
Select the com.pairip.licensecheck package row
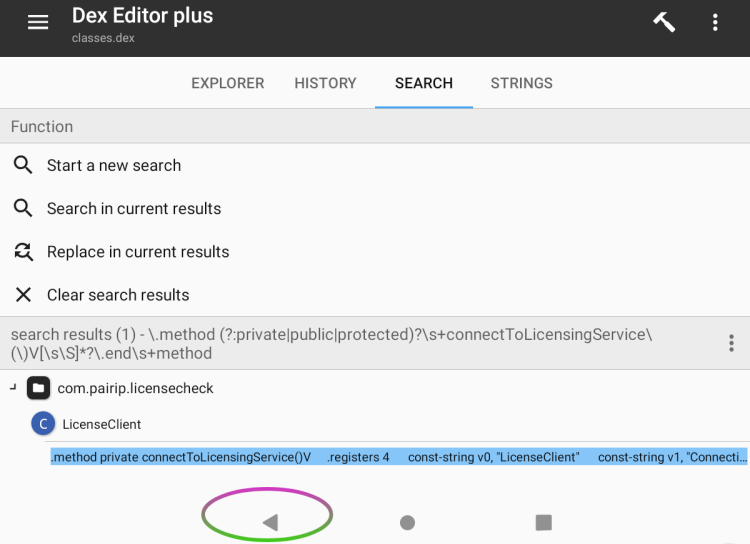[375, 388]
